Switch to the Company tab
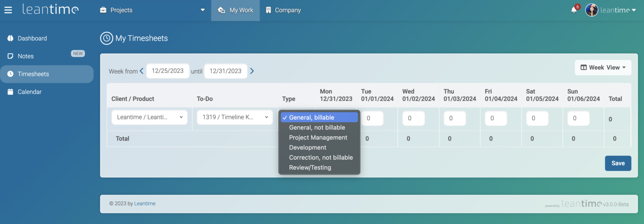The width and height of the screenshot is (644, 224). tap(283, 10)
